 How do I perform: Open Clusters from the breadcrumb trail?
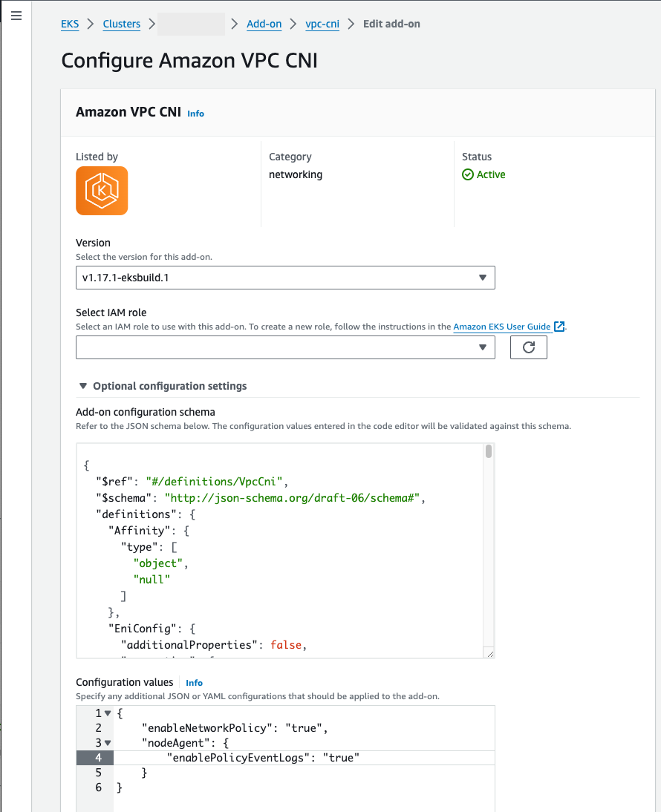pyautogui.click(x=121, y=24)
